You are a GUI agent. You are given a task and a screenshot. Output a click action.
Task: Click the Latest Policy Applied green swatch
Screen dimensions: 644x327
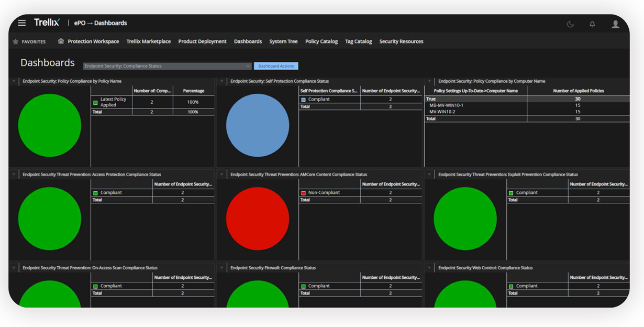tap(95, 103)
